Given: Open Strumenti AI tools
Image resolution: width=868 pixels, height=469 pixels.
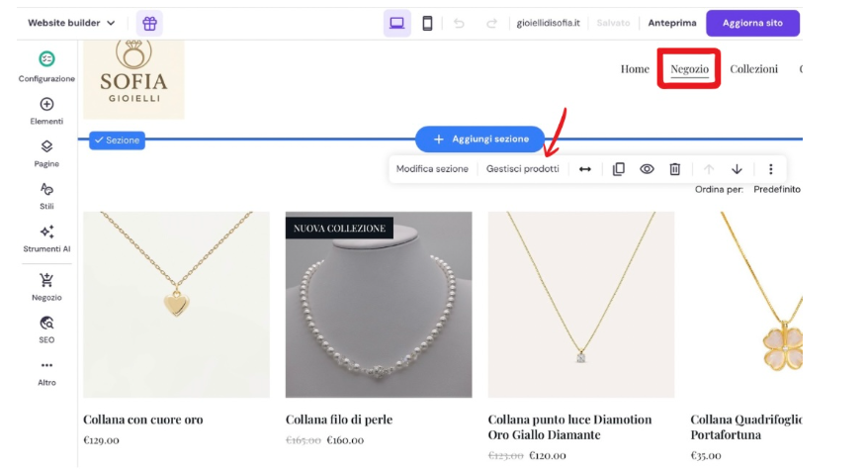Looking at the screenshot, I should click(46, 238).
